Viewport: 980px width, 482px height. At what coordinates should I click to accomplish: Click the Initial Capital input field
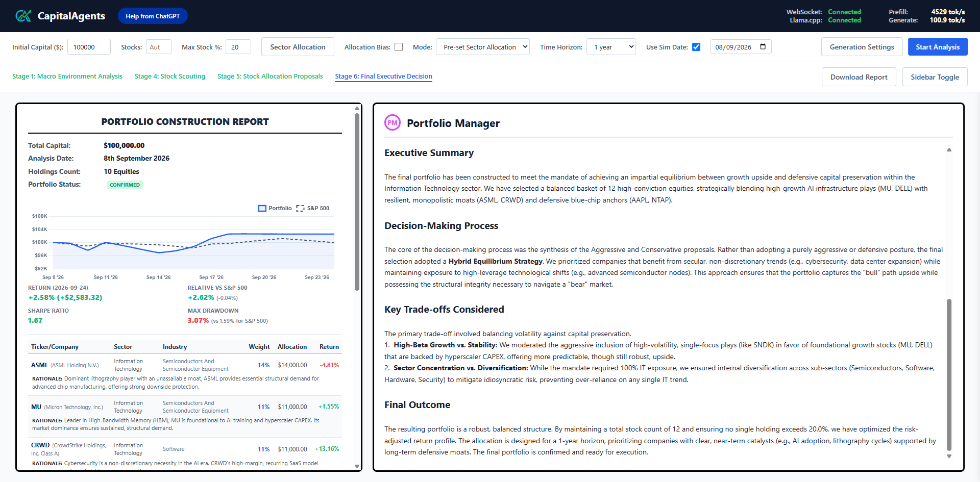[89, 47]
